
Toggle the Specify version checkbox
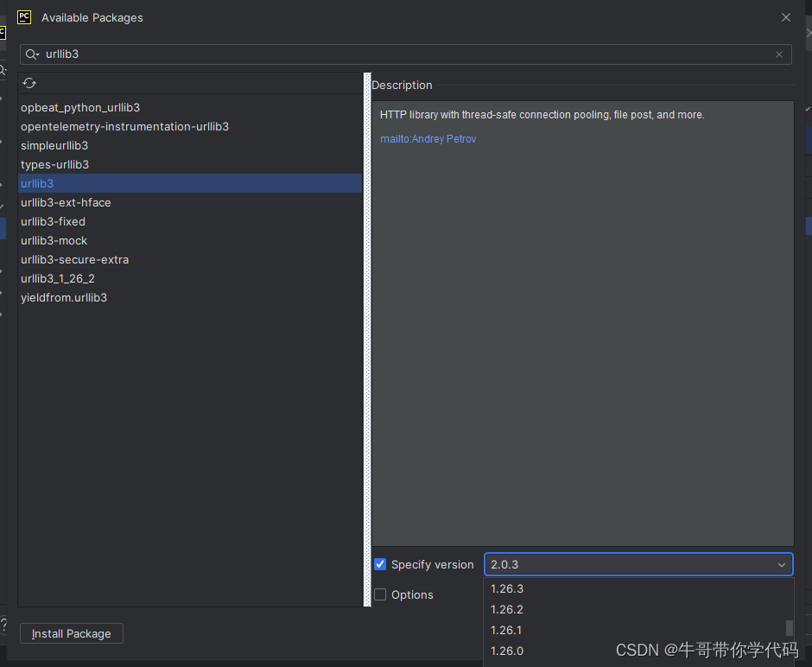click(x=380, y=564)
